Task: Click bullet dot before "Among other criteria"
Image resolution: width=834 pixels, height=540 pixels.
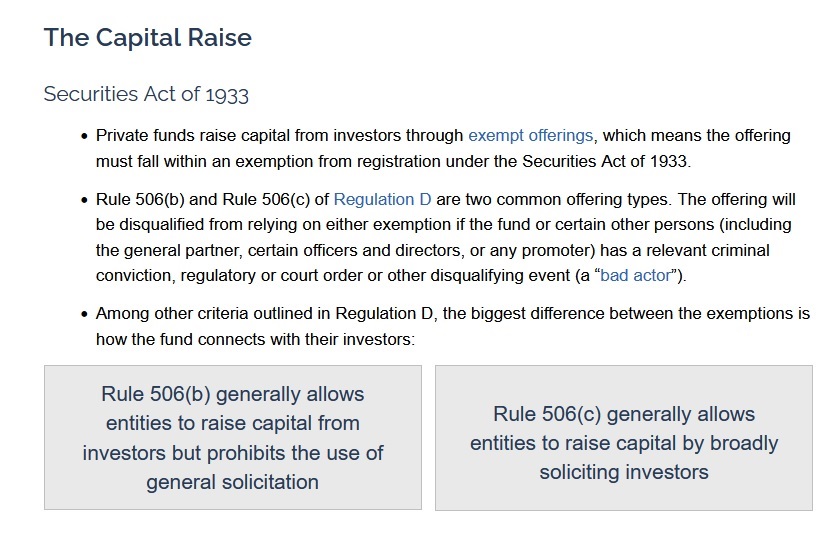Action: click(x=84, y=314)
